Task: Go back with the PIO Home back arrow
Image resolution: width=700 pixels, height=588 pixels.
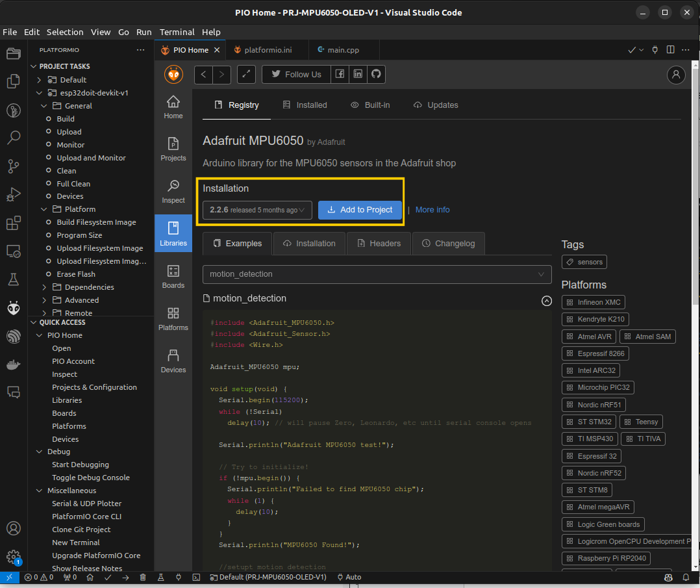Action: click(x=204, y=75)
